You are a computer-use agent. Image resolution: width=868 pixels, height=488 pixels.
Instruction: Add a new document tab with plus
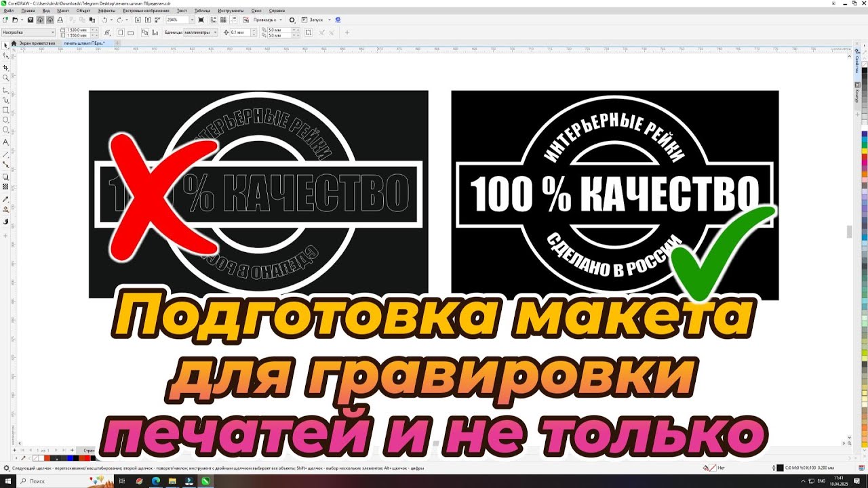coord(118,43)
